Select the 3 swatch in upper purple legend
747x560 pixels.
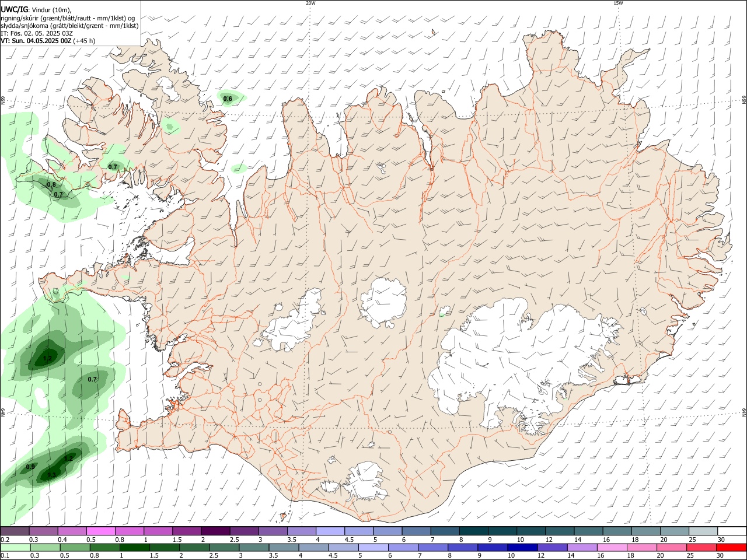pyautogui.click(x=272, y=531)
